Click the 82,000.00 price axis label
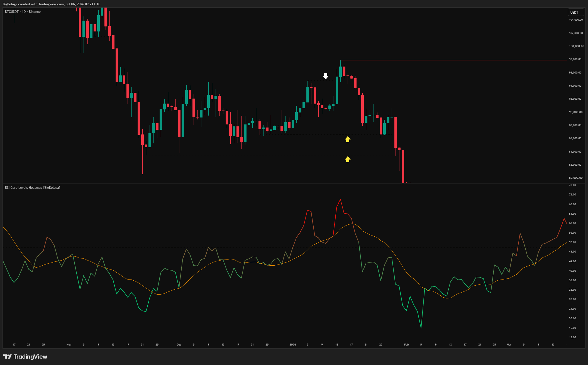Image resolution: width=588 pixels, height=365 pixels. [x=575, y=165]
